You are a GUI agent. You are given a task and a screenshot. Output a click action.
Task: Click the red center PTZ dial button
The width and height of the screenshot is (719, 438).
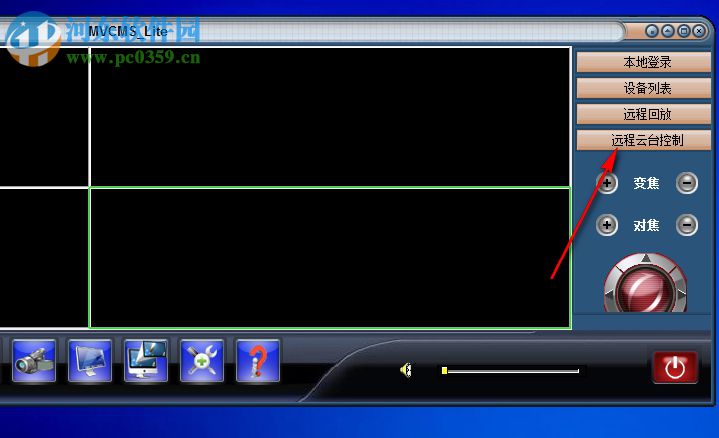646,292
